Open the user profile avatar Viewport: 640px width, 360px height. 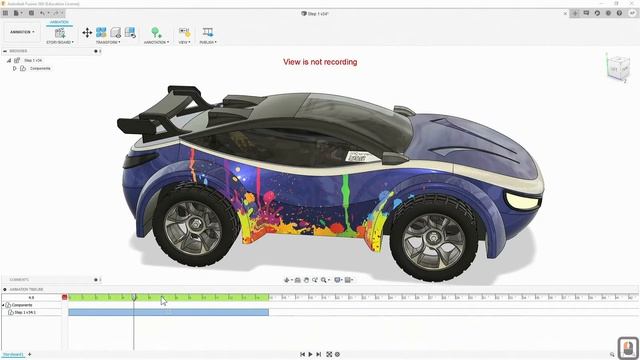pos(632,13)
